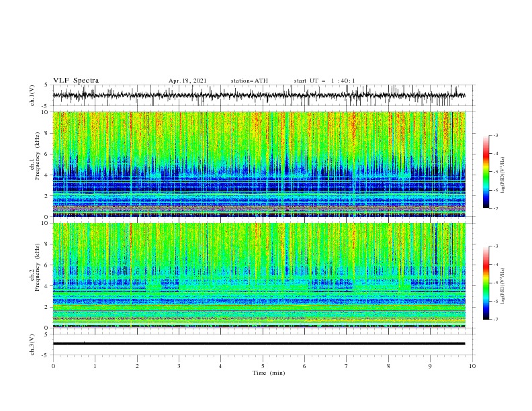This screenshot has height=411, width=532.
Task: Click the "6" kHz tick on ch.2 frequency axis
Action: (x=47, y=265)
